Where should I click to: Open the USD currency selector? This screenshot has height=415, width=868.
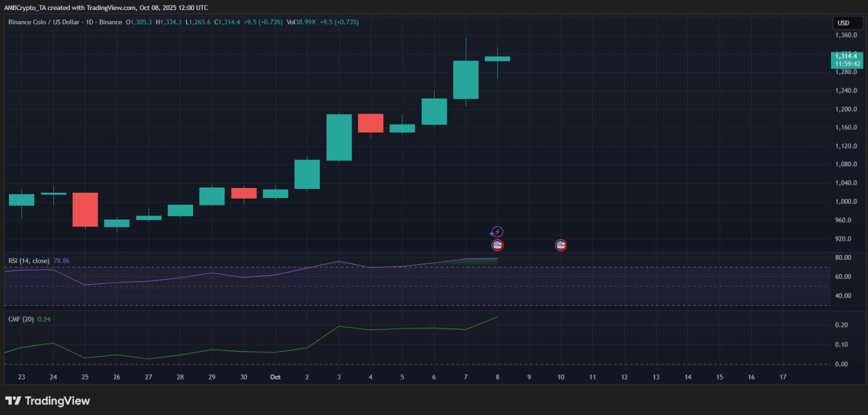847,23
